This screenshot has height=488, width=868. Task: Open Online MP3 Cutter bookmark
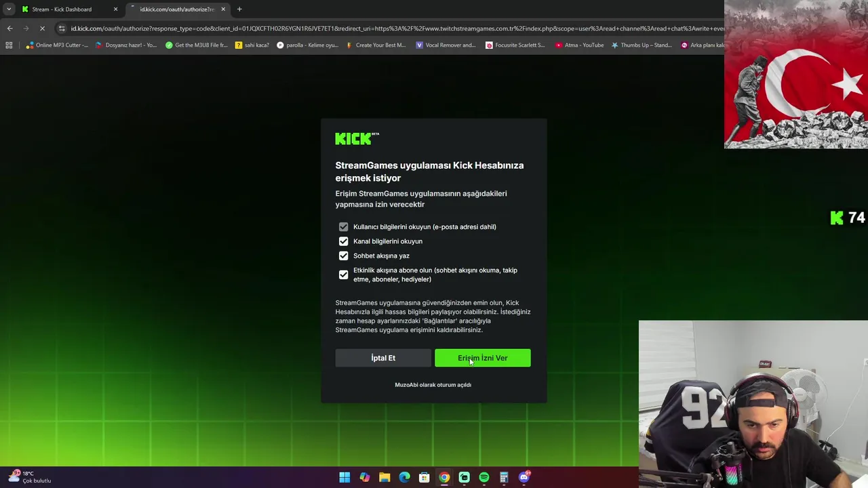(x=57, y=45)
